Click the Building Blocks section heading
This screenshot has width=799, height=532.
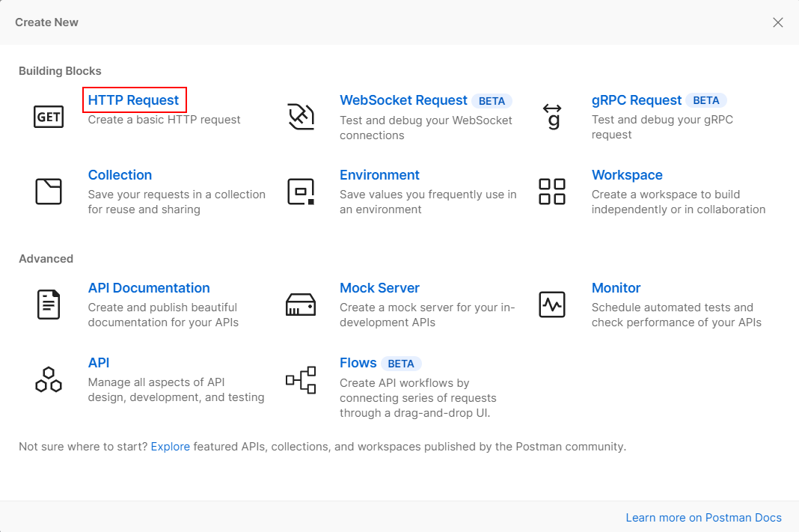[x=60, y=71]
